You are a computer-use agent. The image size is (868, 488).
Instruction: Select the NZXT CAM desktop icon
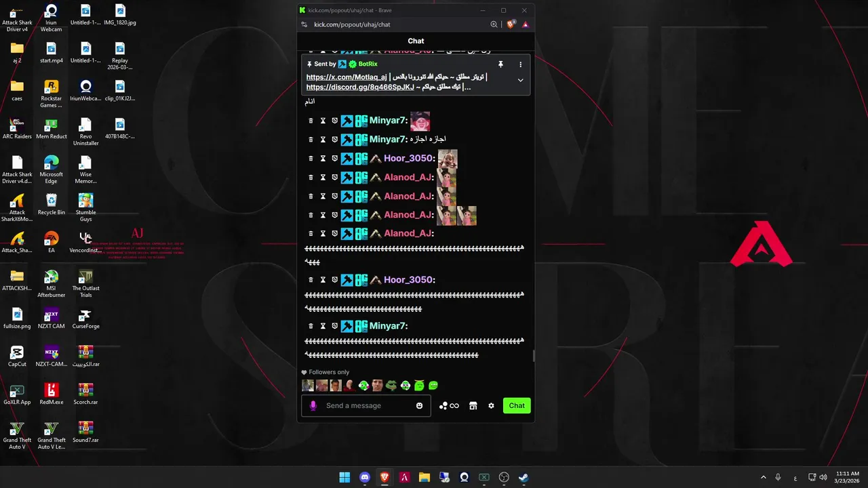pyautogui.click(x=51, y=318)
